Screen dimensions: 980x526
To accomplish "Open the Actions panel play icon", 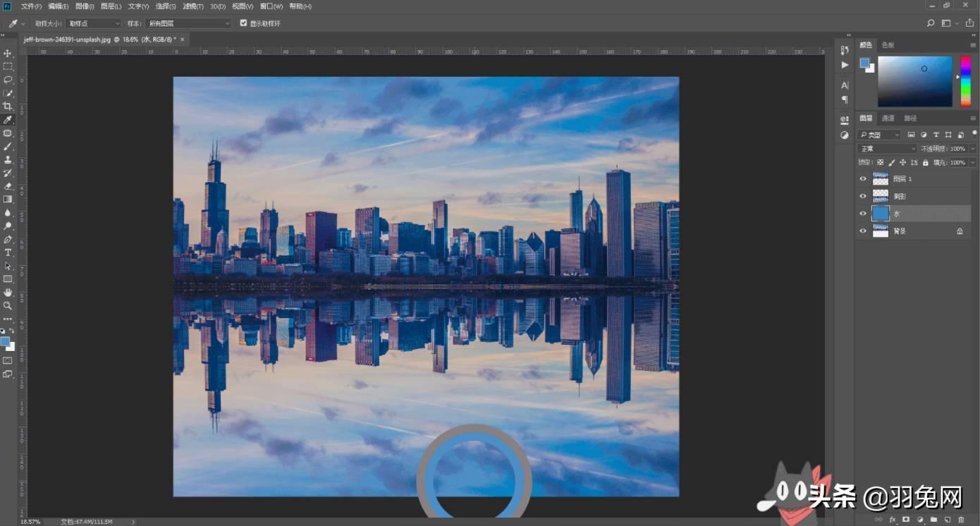I will tap(845, 65).
